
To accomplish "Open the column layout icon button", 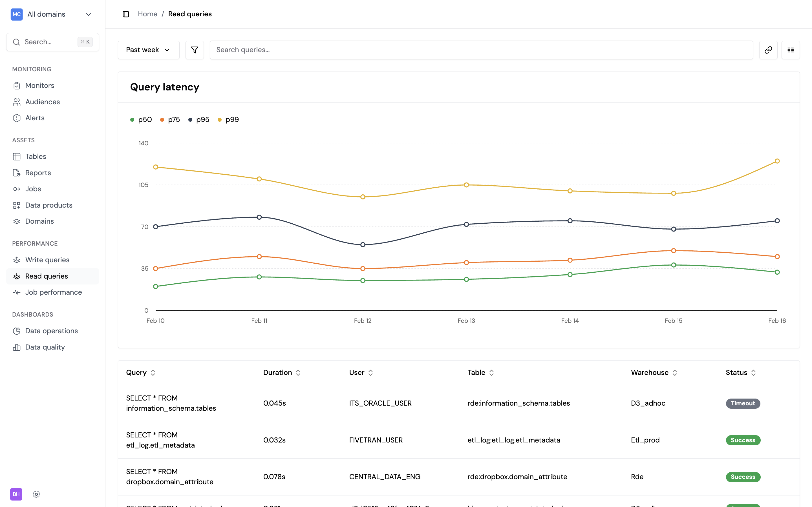I will point(791,50).
